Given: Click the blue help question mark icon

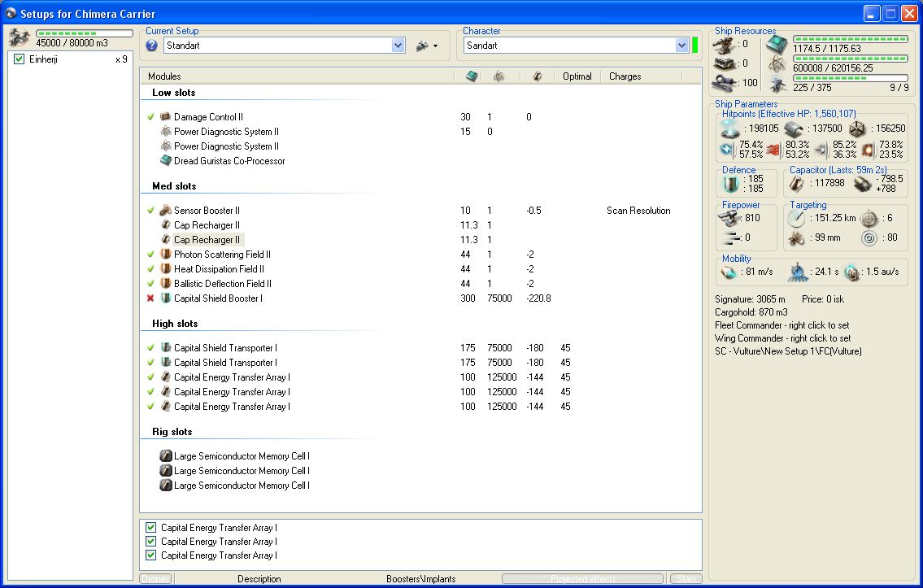Looking at the screenshot, I should point(151,46).
